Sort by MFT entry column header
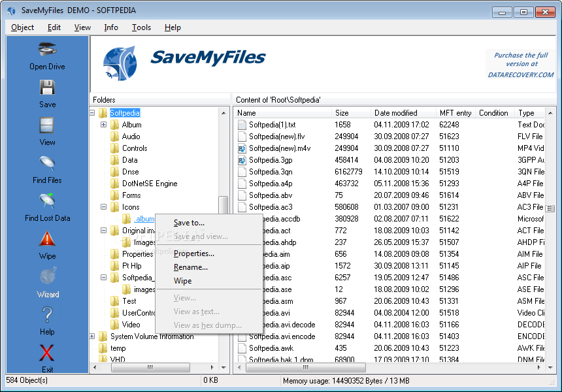 coord(455,113)
